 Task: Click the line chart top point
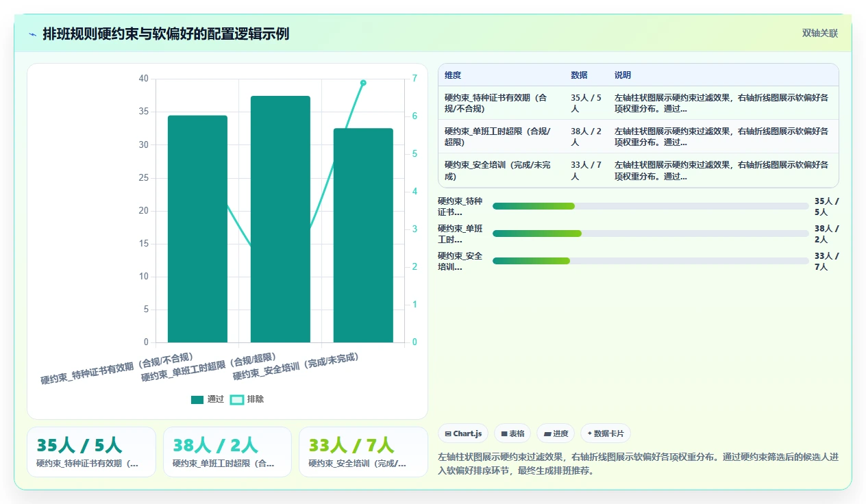[x=363, y=83]
